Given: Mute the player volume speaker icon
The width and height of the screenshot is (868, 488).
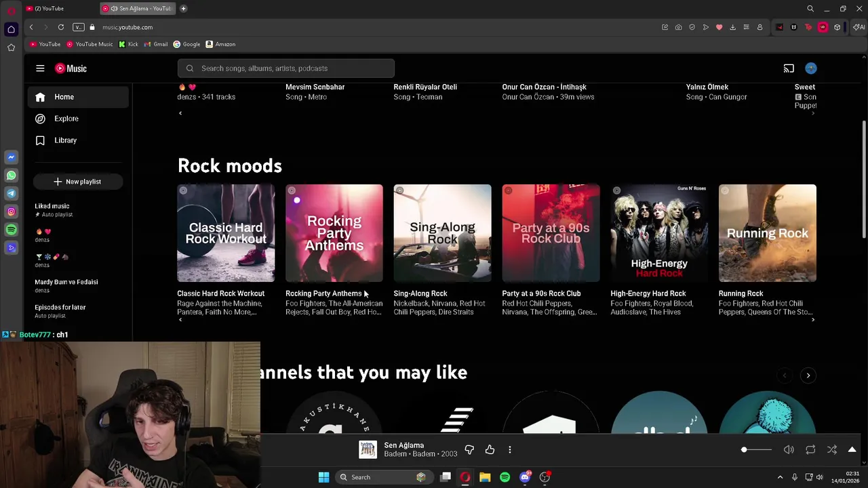Looking at the screenshot, I should [789, 449].
